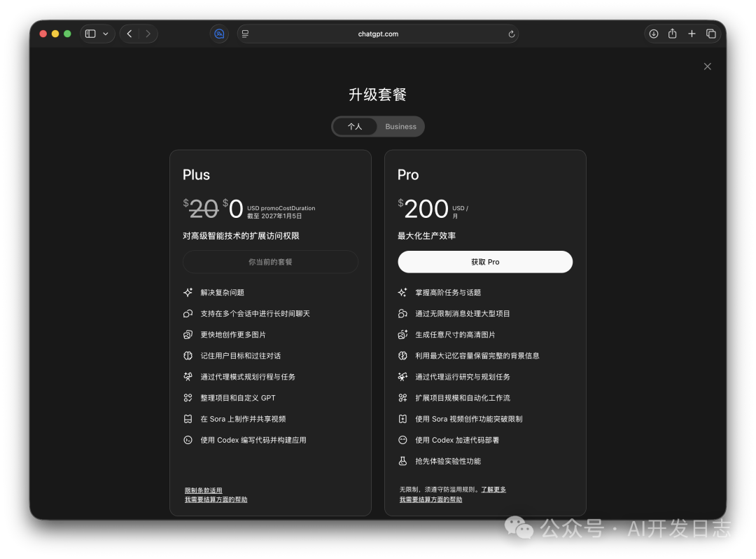Switch to the Business plan tab
This screenshot has height=559, width=756.
(x=400, y=126)
